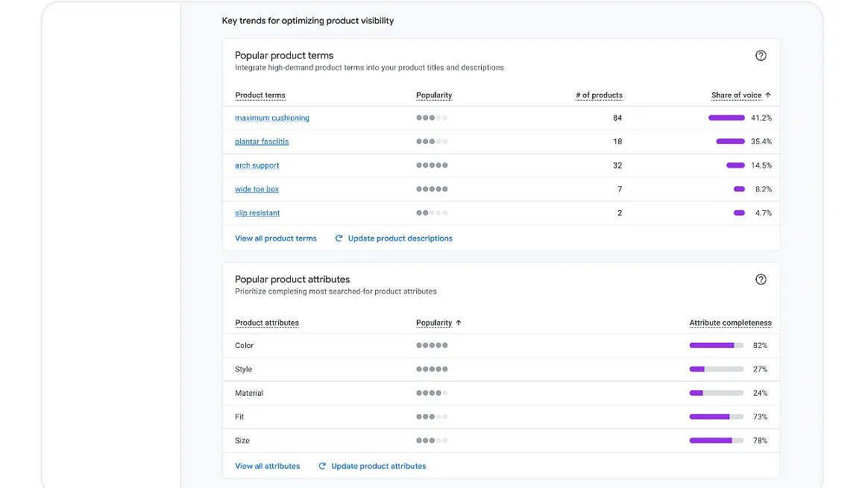Viewport: 868px width, 488px height.
Task: Open the slip resistant term link
Action: [x=257, y=213]
